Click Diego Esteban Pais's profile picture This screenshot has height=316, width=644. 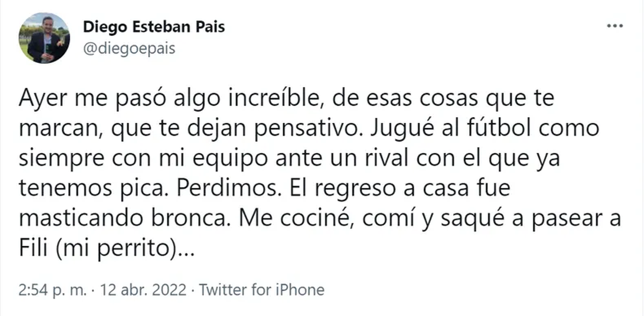pyautogui.click(x=45, y=38)
